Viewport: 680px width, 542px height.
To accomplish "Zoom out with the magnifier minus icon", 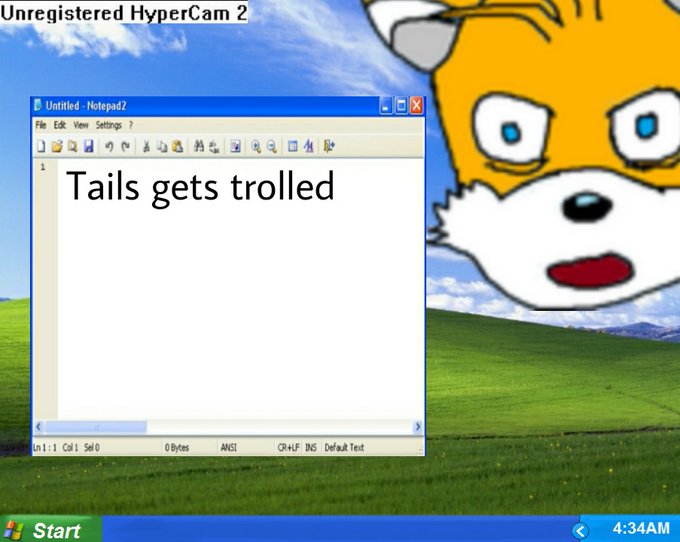I will (271, 147).
